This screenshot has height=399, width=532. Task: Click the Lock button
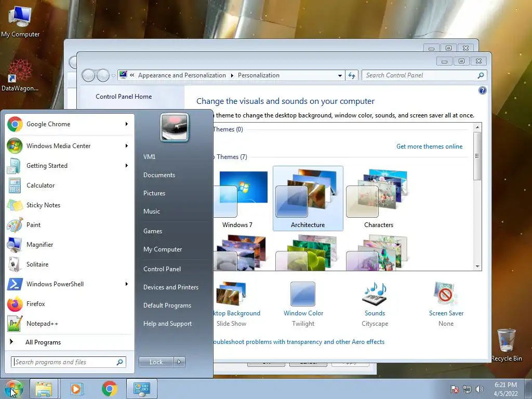point(156,362)
